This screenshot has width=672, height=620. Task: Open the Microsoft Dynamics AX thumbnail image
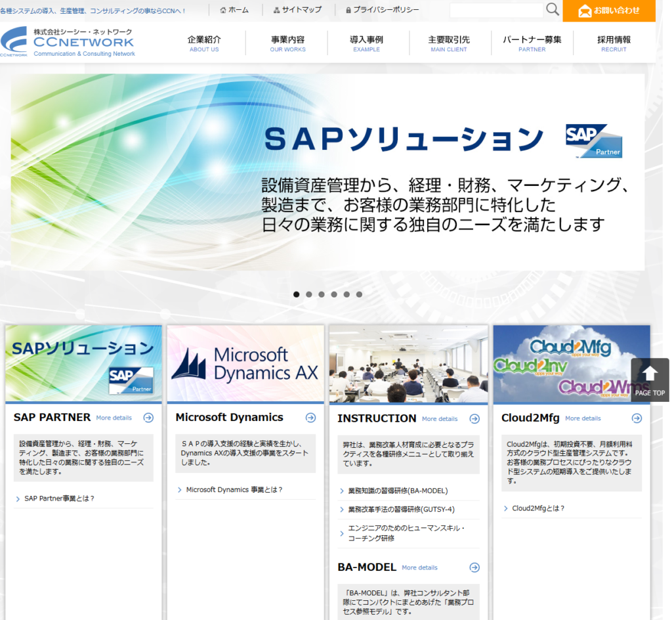click(245, 363)
